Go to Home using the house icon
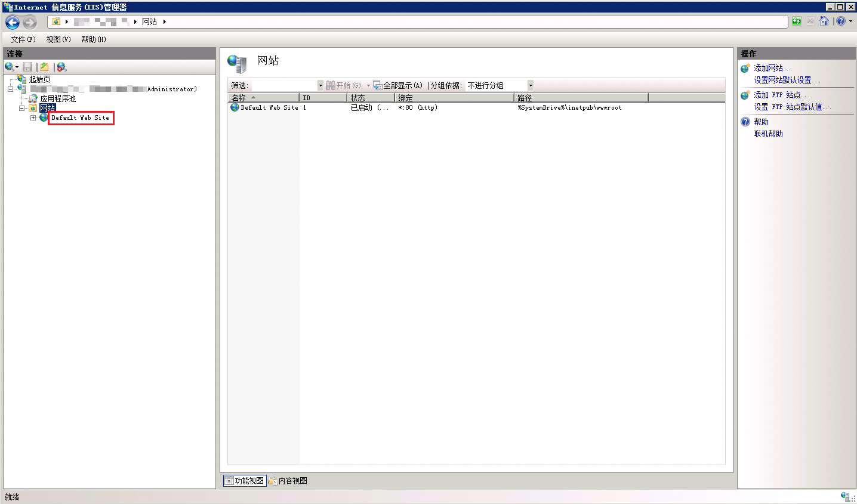This screenshot has height=504, width=857. 824,21
